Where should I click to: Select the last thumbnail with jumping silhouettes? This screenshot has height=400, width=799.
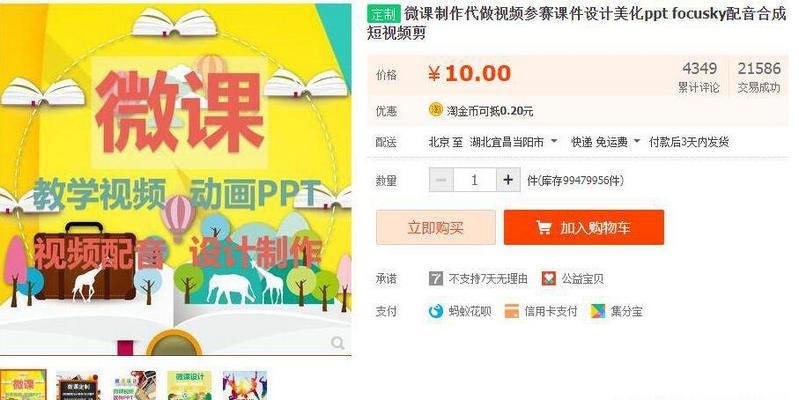pyautogui.click(x=244, y=386)
